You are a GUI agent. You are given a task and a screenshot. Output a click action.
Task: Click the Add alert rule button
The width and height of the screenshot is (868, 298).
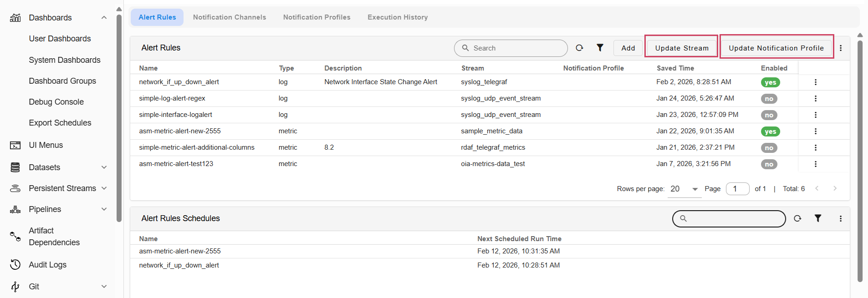[628, 48]
